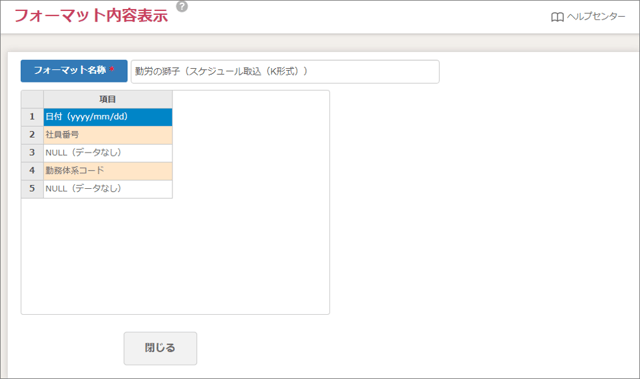Select the 勤務体系コード row
This screenshot has width=640, height=379.
(x=108, y=171)
